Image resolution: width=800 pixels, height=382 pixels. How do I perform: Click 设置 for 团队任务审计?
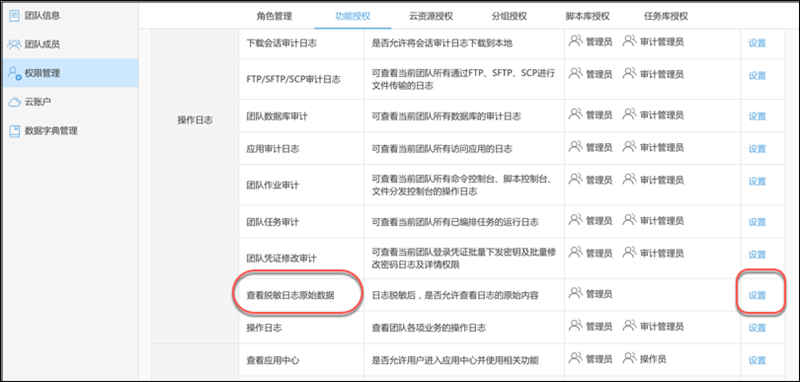pyautogui.click(x=757, y=222)
